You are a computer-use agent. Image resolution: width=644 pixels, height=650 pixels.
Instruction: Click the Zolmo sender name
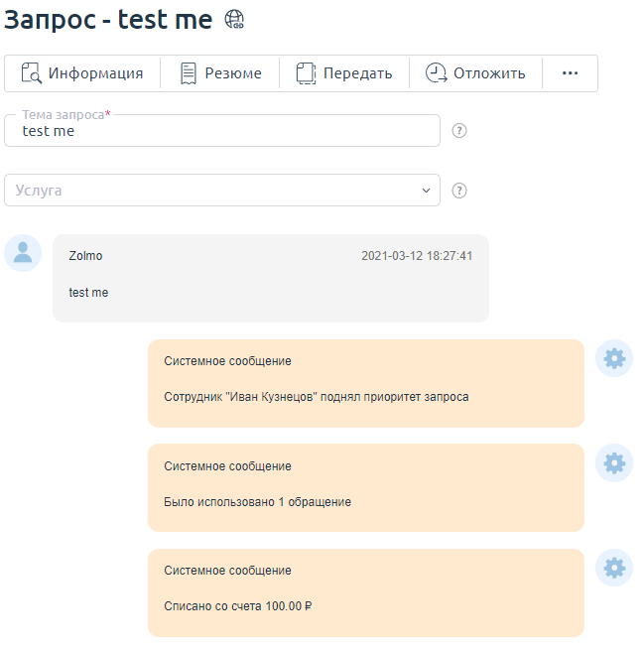point(85,256)
